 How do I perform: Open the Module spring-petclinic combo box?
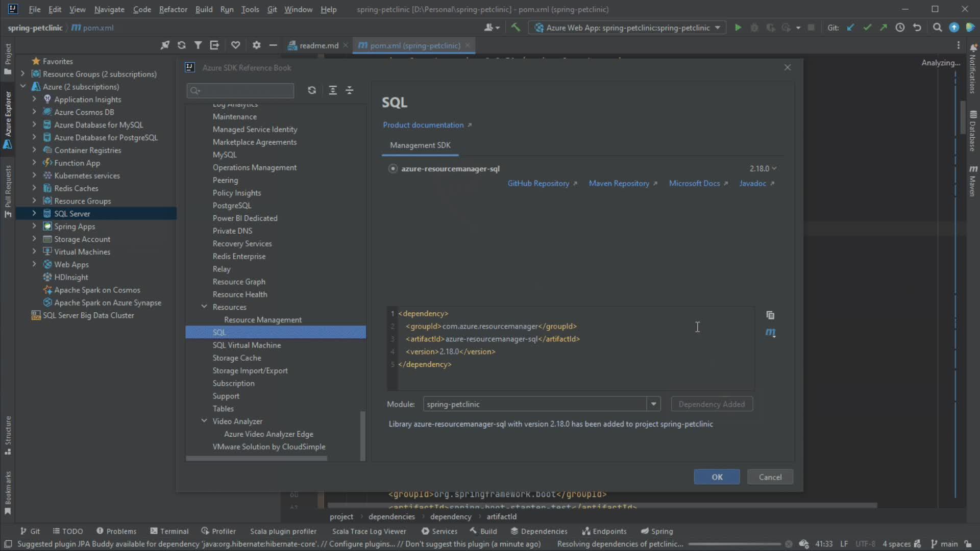(x=542, y=404)
